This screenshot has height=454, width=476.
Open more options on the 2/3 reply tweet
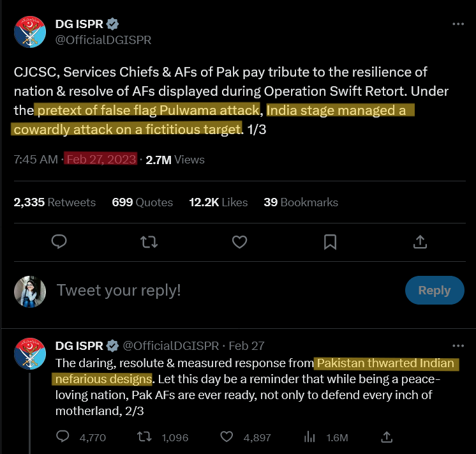coord(457,345)
